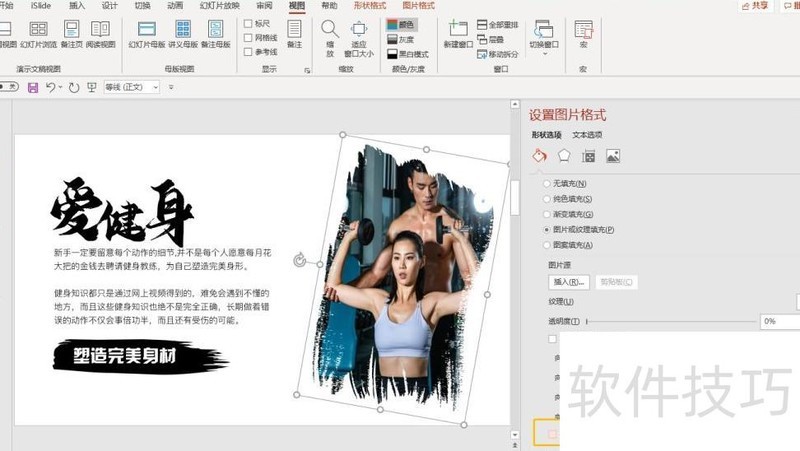
Task: Open the Design (设计) tab
Action: 110,6
